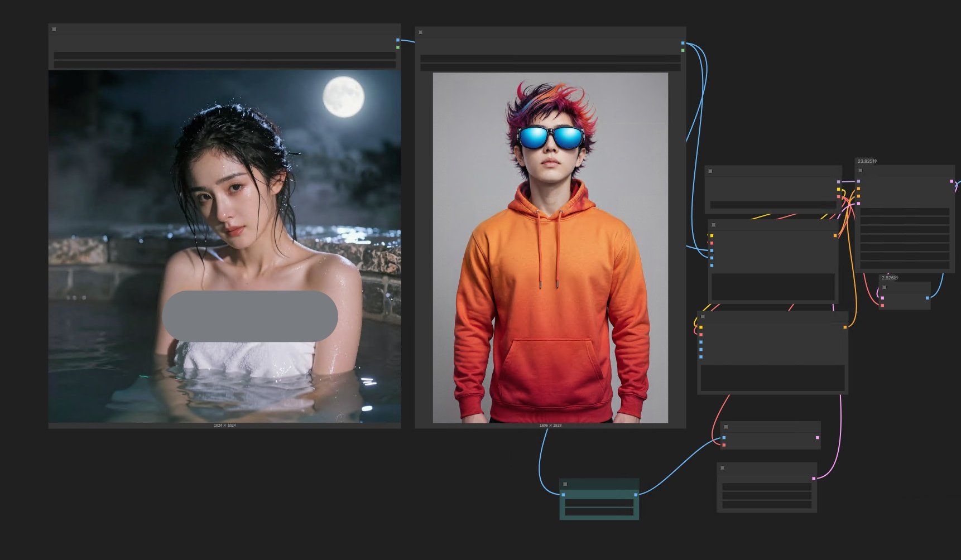Collapse the node showing the hot spring portrait

54,29
